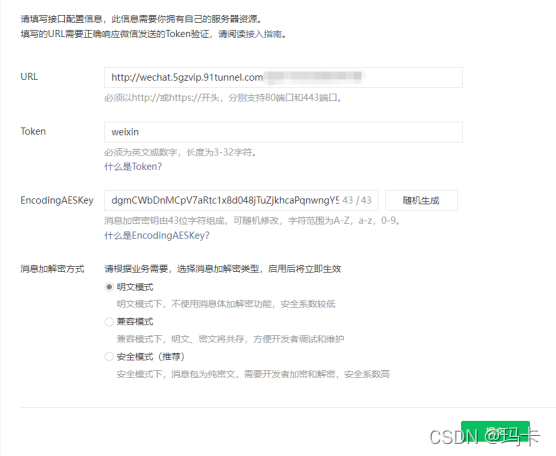Click the 兼容模式下 compatible mode description text

230,339
